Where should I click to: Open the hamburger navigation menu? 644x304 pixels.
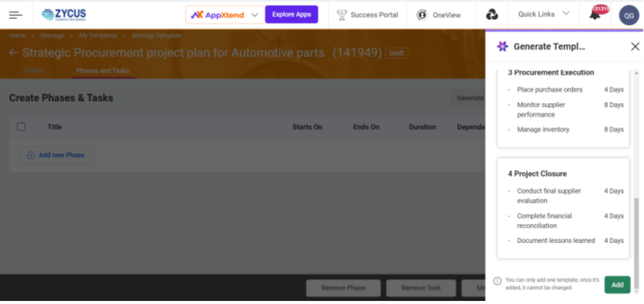pyautogui.click(x=16, y=15)
